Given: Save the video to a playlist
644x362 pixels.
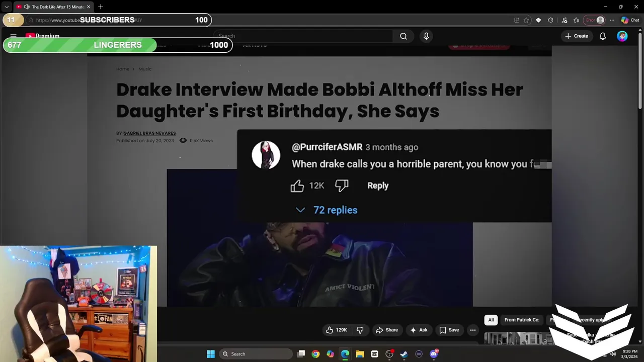Looking at the screenshot, I should 449,330.
